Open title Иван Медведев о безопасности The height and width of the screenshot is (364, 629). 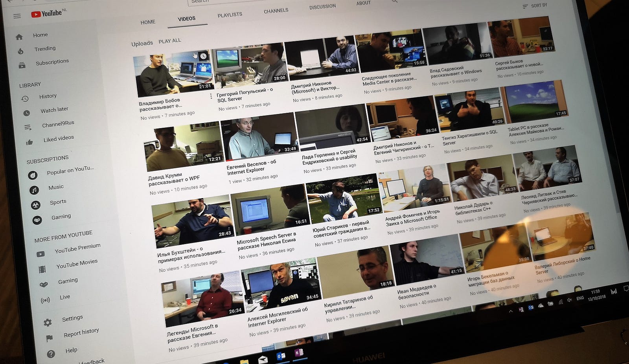(x=417, y=291)
